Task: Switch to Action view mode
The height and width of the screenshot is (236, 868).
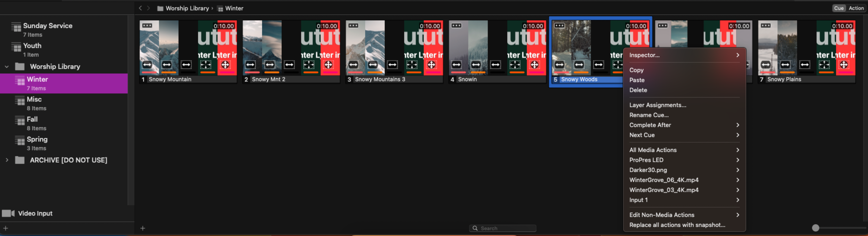Action: pyautogui.click(x=856, y=8)
